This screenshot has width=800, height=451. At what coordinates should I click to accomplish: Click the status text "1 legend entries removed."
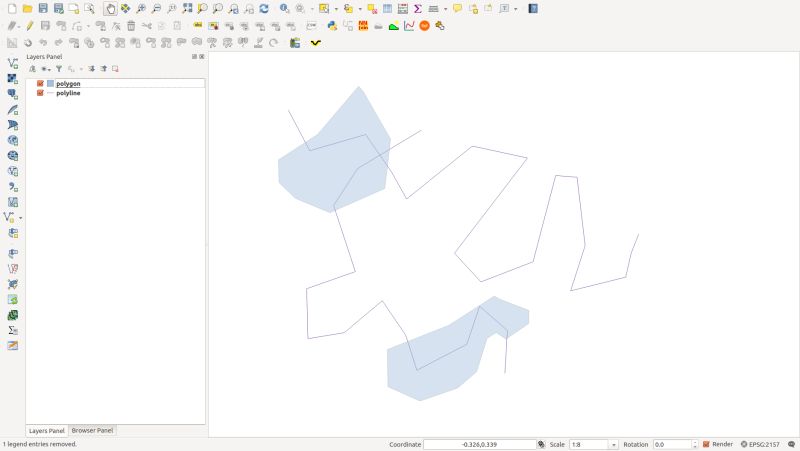pyautogui.click(x=40, y=444)
